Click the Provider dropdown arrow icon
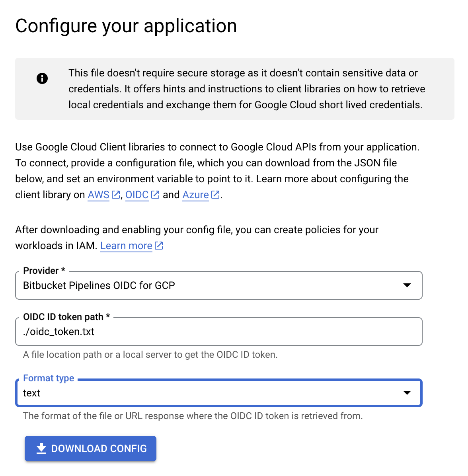 coord(407,285)
